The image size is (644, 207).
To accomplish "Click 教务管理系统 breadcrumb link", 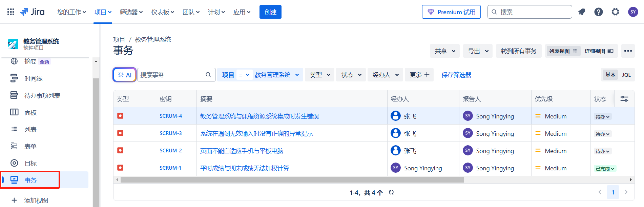I will (153, 39).
